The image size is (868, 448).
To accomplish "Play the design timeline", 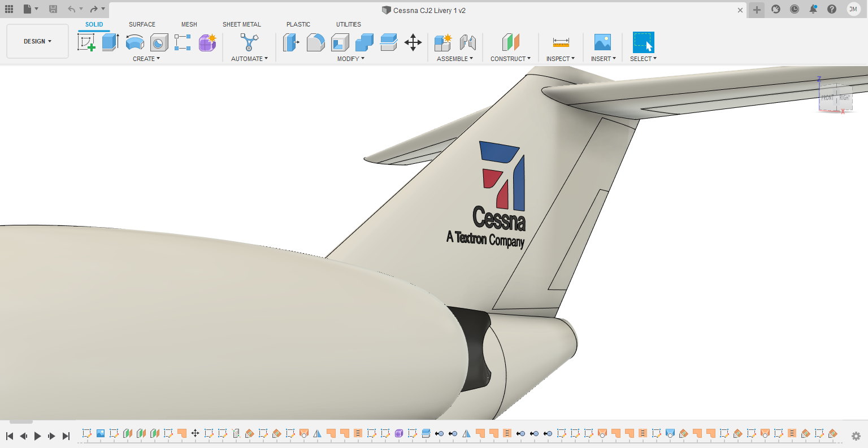I will pos(38,436).
